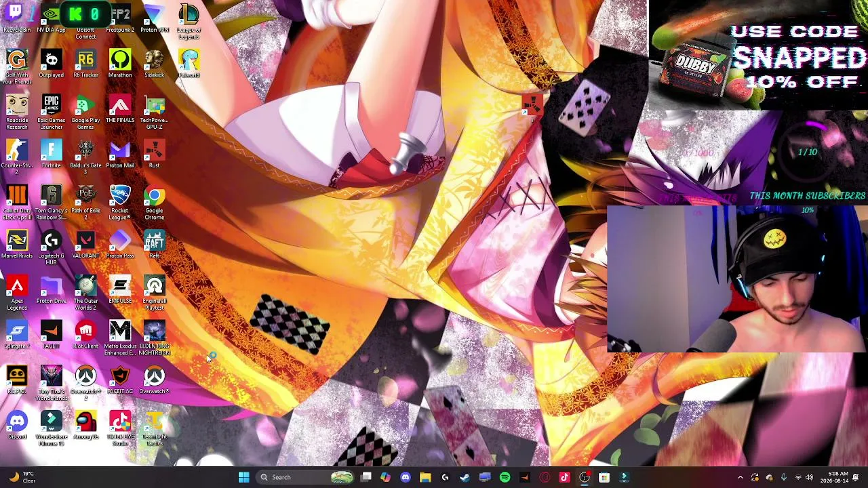Launch the Enginefall Playtest shortcut
Screen dimensions: 868x488
(x=155, y=293)
